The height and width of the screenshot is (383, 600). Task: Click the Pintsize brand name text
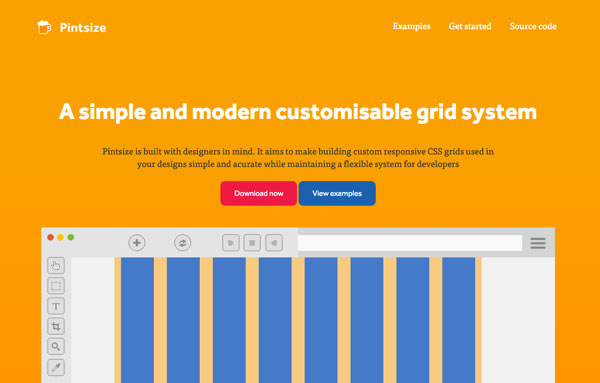coord(83,28)
